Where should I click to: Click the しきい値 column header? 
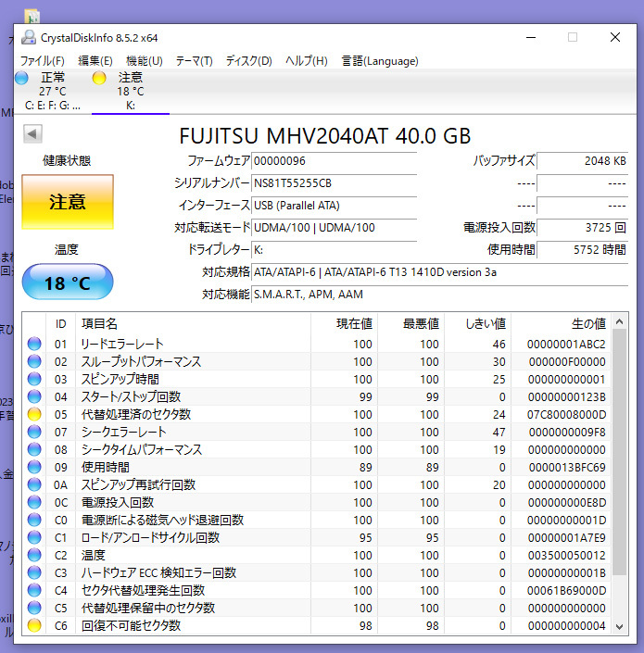coord(478,323)
